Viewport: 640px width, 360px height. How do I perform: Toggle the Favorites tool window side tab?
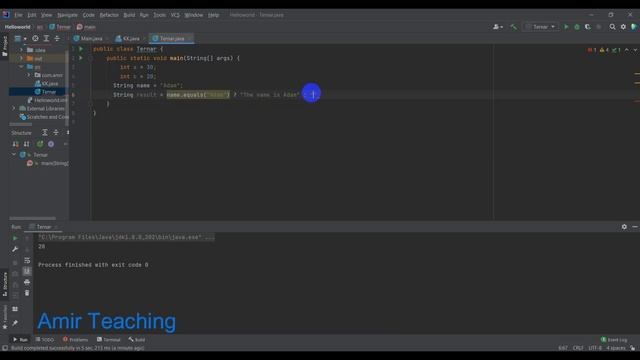point(4,318)
